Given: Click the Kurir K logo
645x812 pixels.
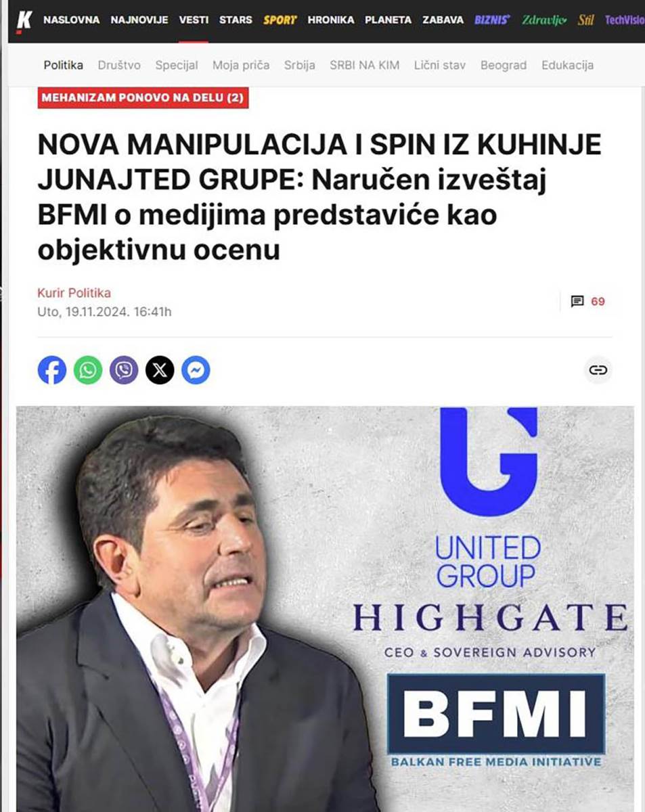Looking at the screenshot, I should (24, 20).
